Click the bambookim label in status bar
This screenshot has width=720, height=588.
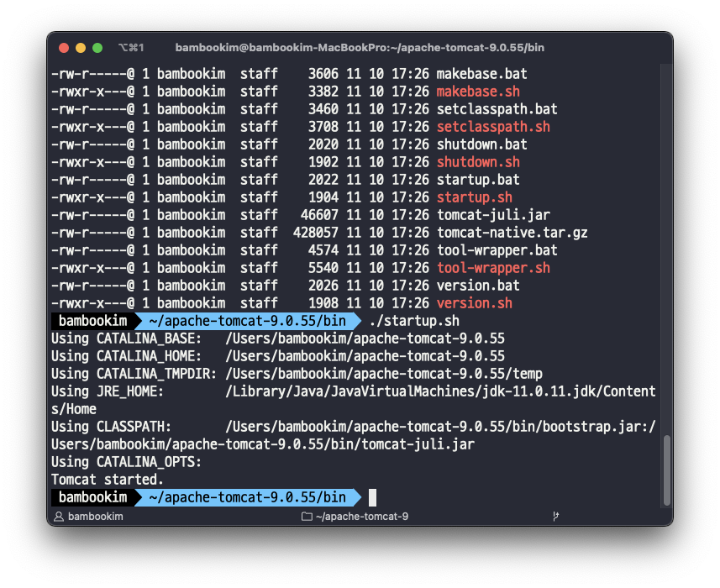point(96,517)
